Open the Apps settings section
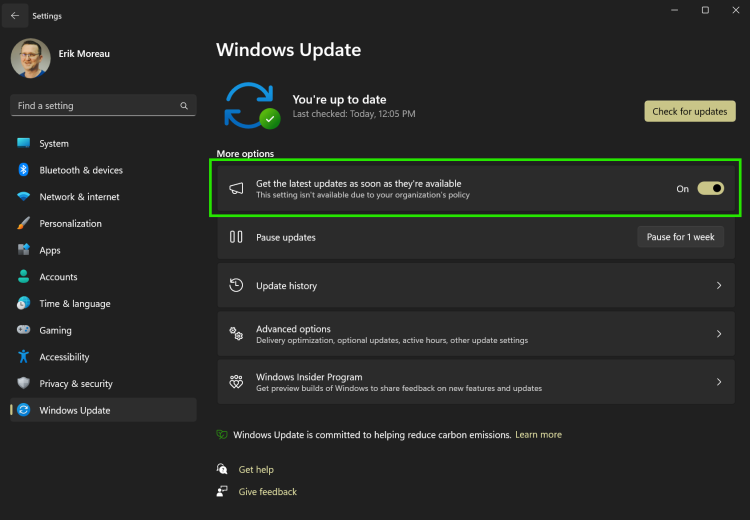This screenshot has width=750, height=520. coord(50,251)
